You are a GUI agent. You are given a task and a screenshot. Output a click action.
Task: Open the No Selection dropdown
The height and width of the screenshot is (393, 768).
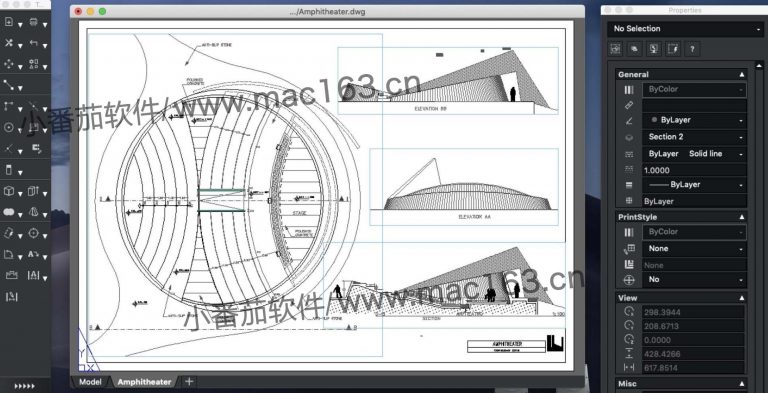click(685, 29)
